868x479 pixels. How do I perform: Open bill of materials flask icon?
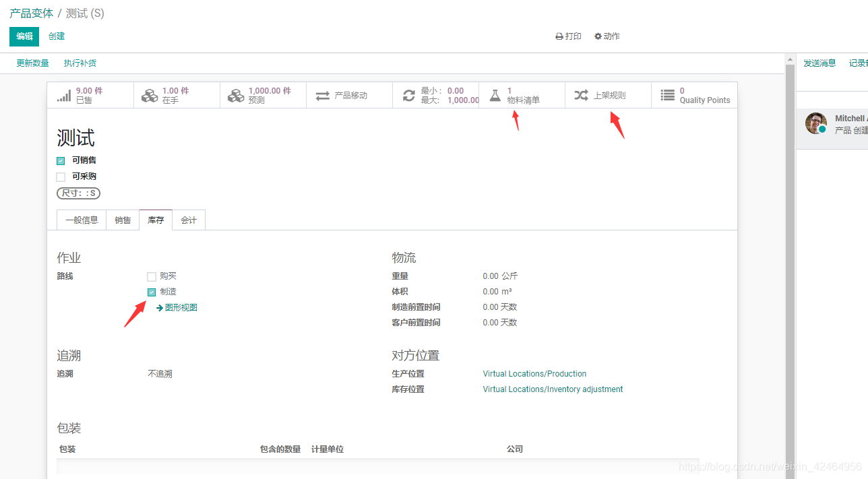click(x=495, y=96)
